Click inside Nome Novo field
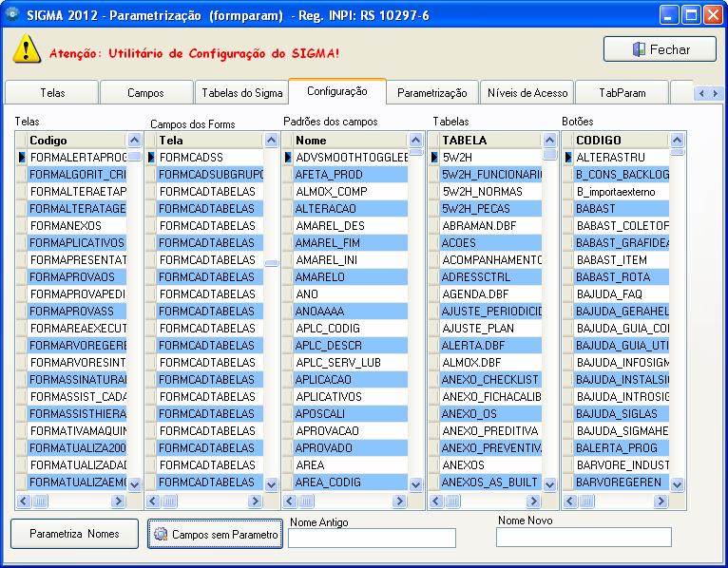Viewport: 728px width, 568px height. pyautogui.click(x=584, y=537)
